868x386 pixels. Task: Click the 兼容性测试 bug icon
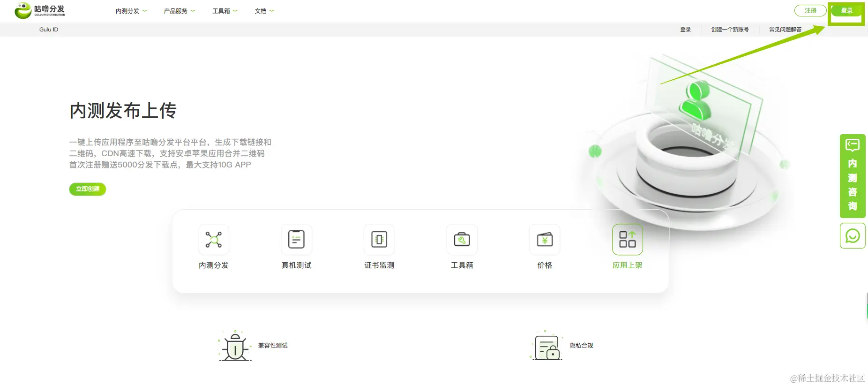235,346
